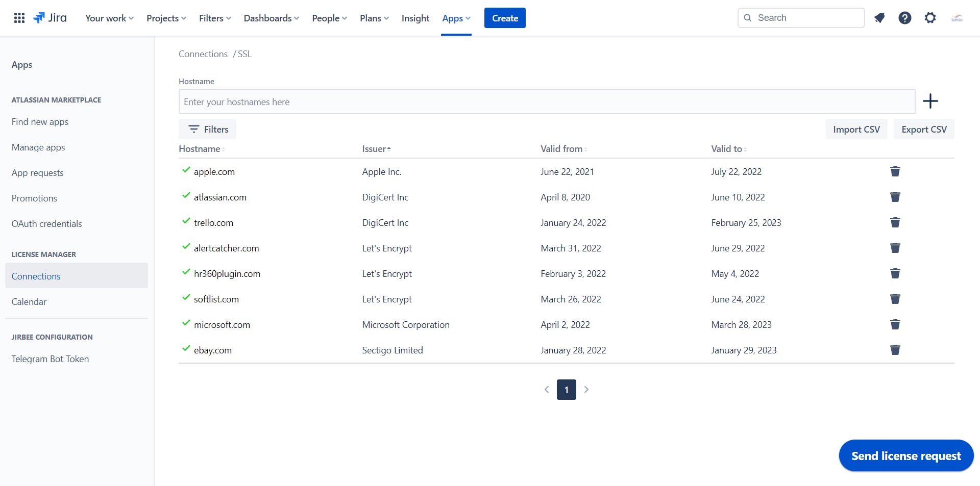Expand the People menu
Screen dimensions: 980x486
(330, 18)
